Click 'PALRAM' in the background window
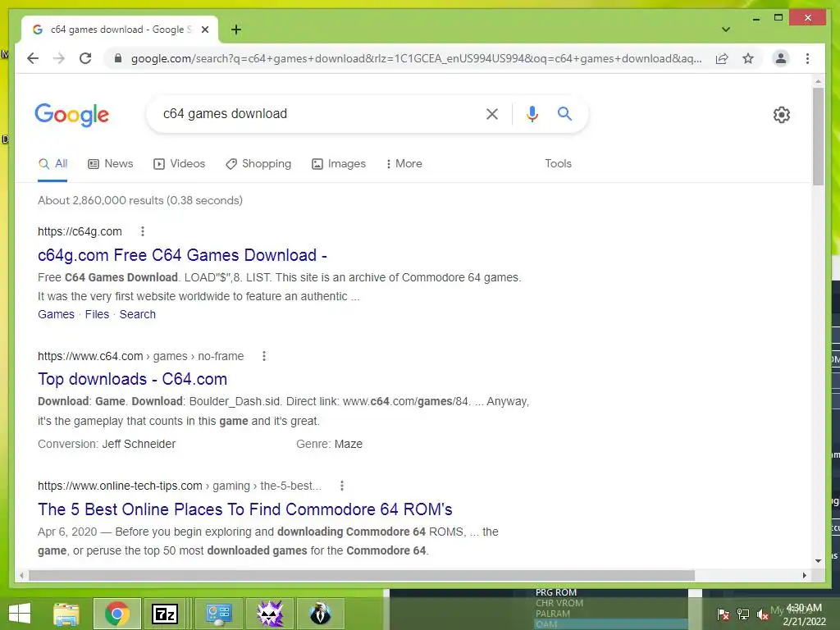Screen dimensions: 840x630 pos(553,614)
